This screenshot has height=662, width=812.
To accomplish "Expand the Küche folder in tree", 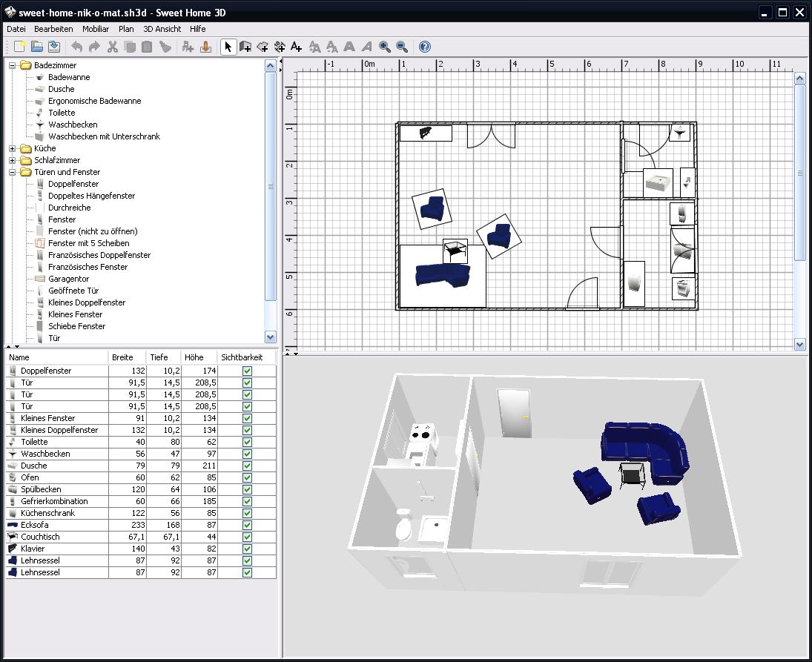I will coord(13,148).
